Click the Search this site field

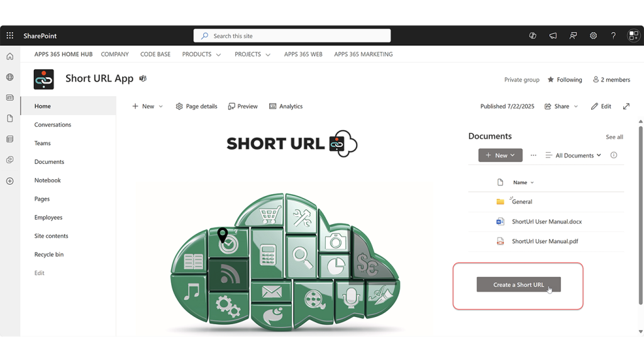pyautogui.click(x=292, y=36)
